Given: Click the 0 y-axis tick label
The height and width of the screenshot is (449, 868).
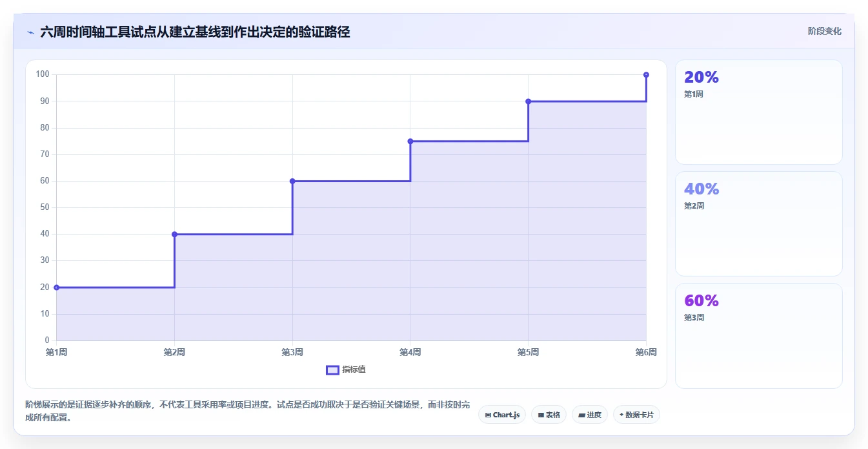Looking at the screenshot, I should pos(47,340).
